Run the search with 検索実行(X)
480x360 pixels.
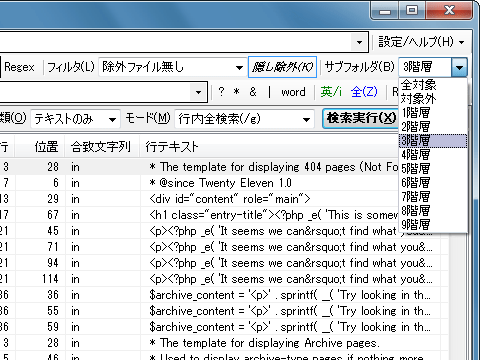tap(361, 118)
